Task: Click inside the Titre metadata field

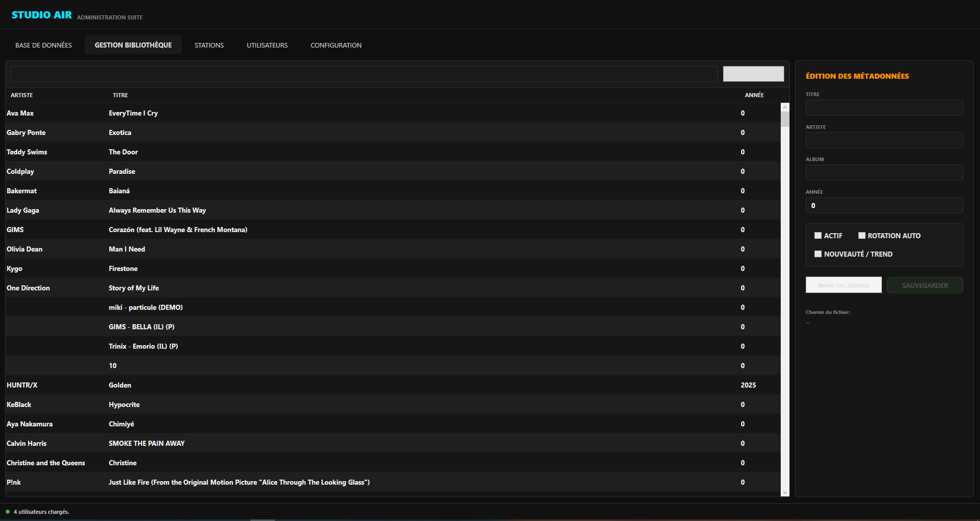Action: pyautogui.click(x=883, y=107)
